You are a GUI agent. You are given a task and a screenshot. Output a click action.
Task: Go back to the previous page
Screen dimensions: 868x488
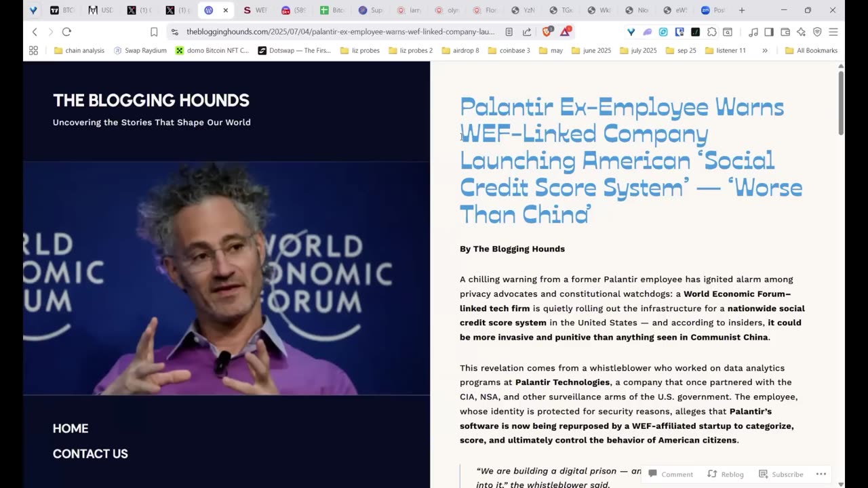point(35,32)
